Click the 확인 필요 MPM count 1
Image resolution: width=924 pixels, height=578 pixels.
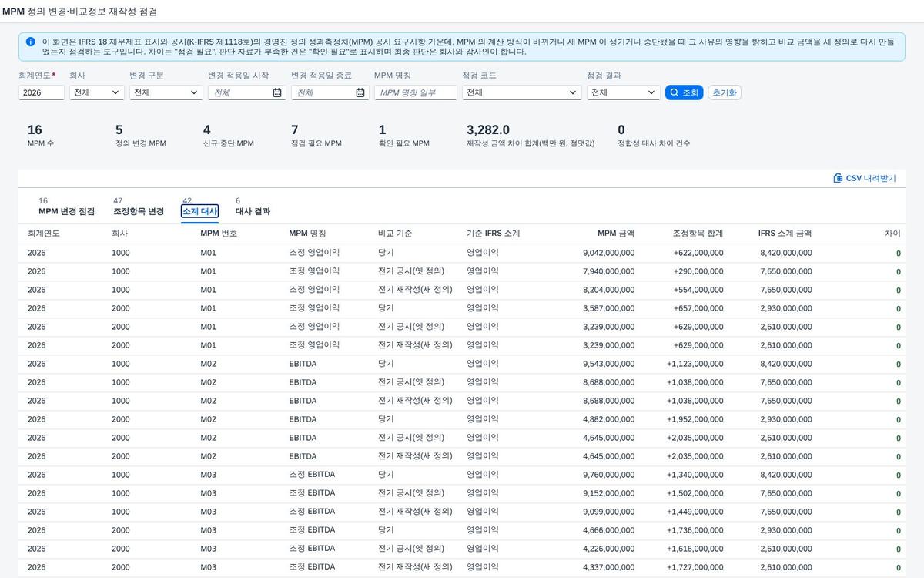point(382,130)
